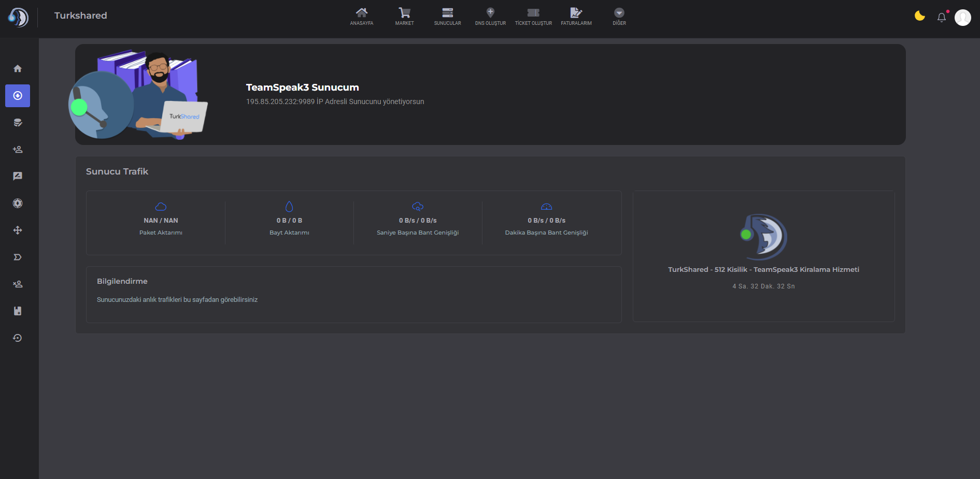Click the Saniye Başına Bant Genişliği label
The width and height of the screenshot is (980, 479).
click(x=418, y=233)
